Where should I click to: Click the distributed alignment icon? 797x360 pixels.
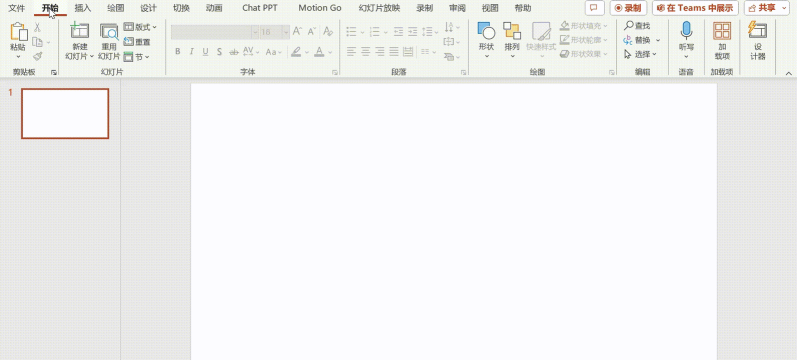(x=408, y=51)
